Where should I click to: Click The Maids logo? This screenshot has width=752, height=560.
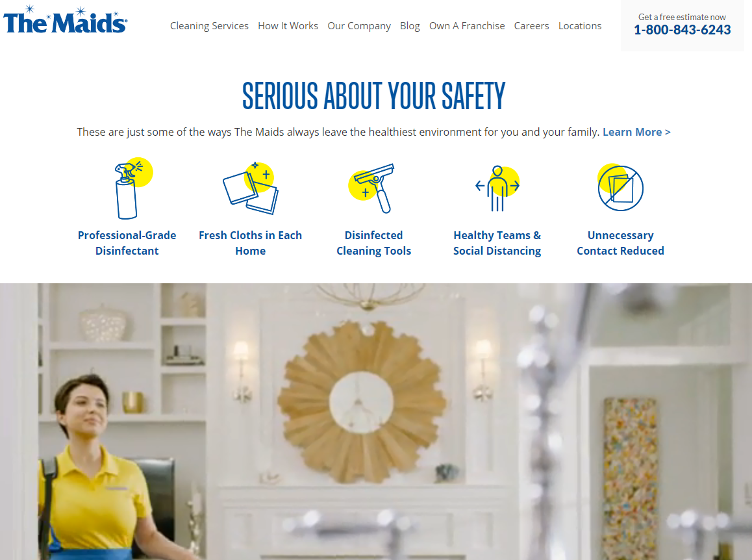[65, 20]
